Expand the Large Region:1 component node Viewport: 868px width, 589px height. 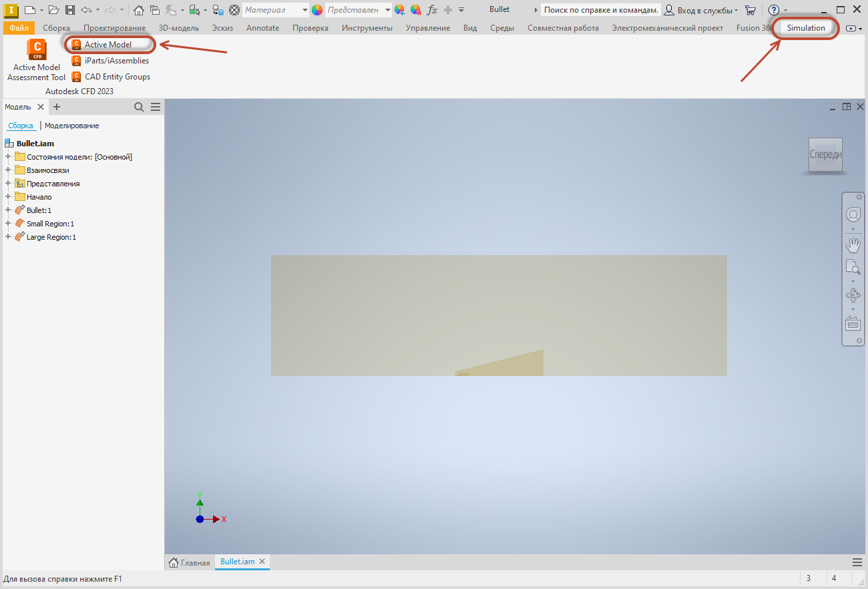pyautogui.click(x=8, y=237)
